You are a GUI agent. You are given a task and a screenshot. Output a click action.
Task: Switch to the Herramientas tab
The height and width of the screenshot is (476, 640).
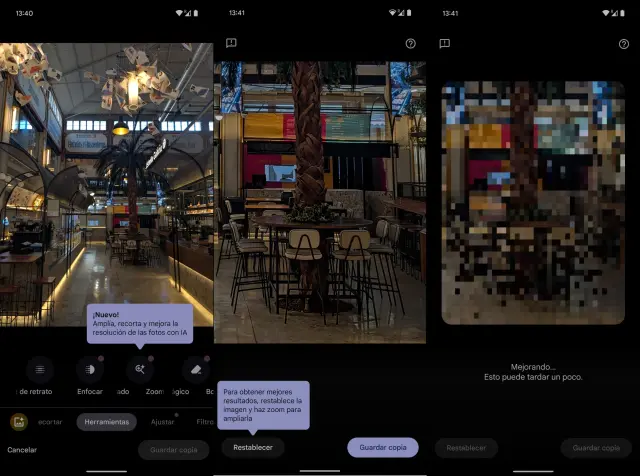pyautogui.click(x=106, y=422)
